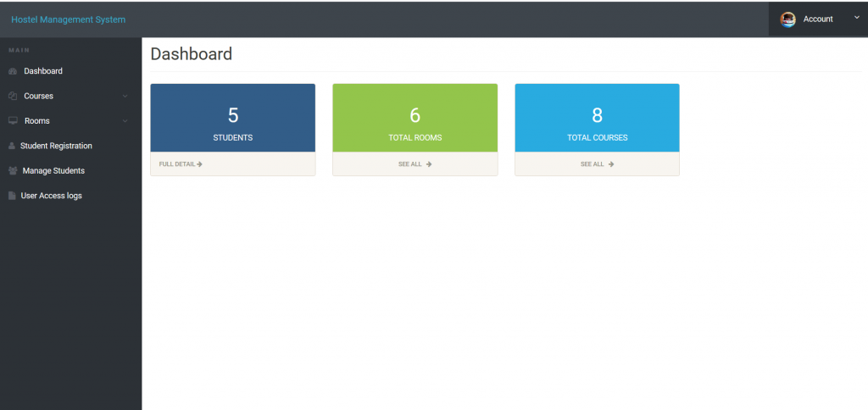Click the User Access logs file icon
This screenshot has height=410, width=868.
(12, 196)
